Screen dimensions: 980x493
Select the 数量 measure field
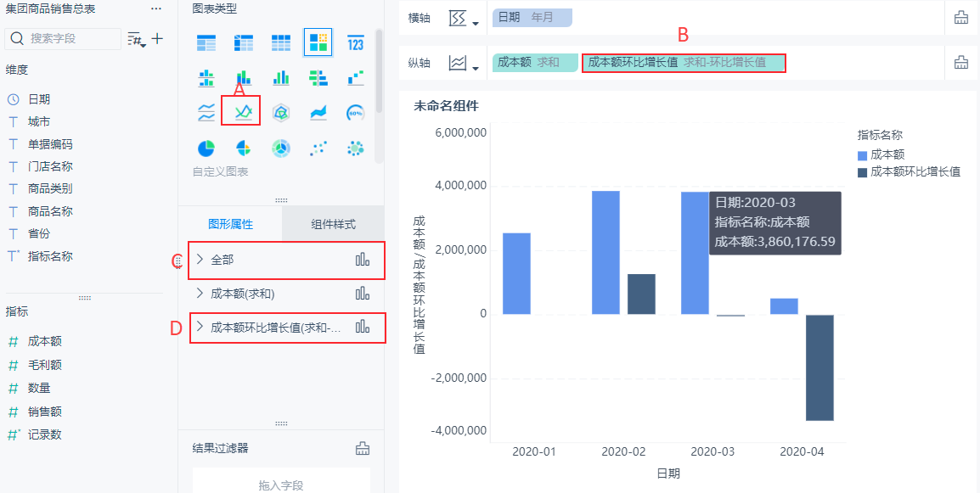(x=39, y=388)
